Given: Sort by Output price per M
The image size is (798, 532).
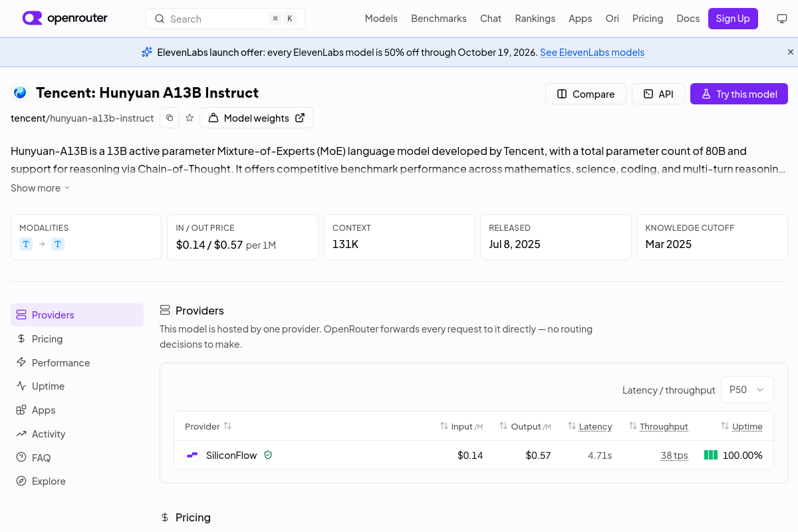Looking at the screenshot, I should [x=526, y=426].
